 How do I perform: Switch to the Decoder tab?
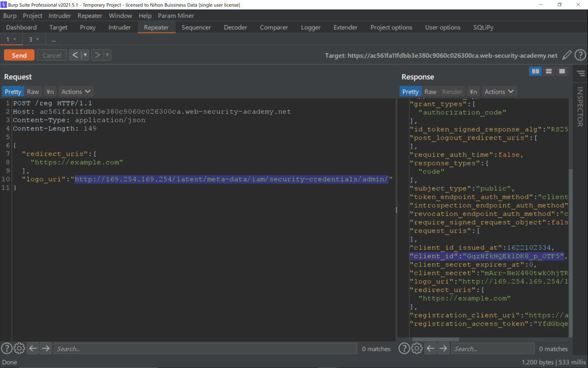coord(235,27)
